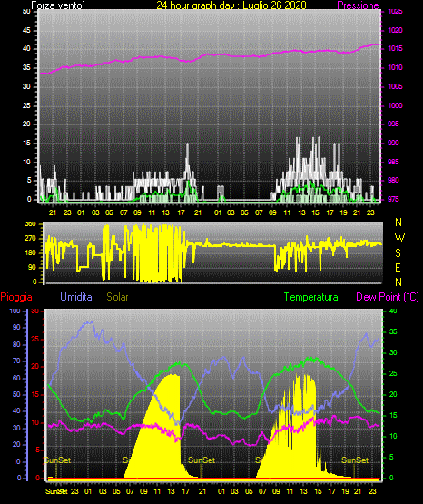Click pressure axis value 1005
The image size is (423, 504).
coord(395,86)
